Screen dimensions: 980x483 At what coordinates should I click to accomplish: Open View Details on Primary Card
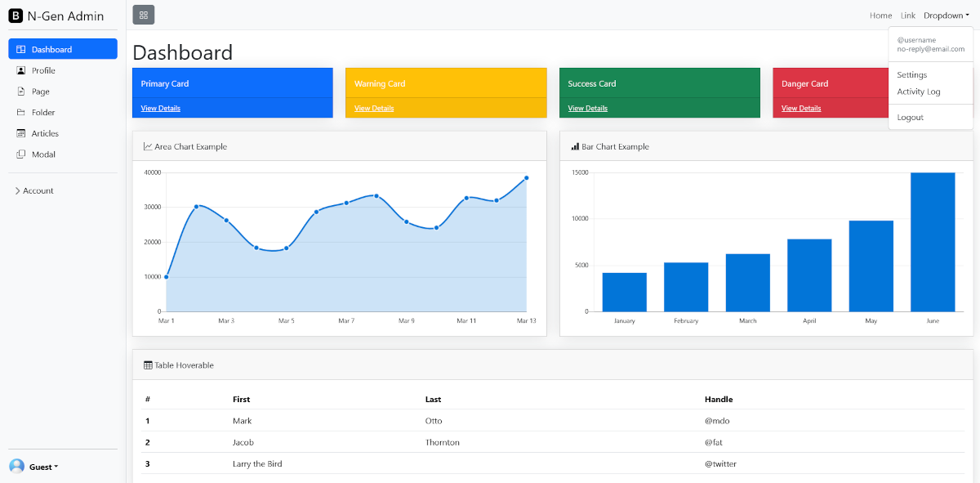(x=160, y=108)
